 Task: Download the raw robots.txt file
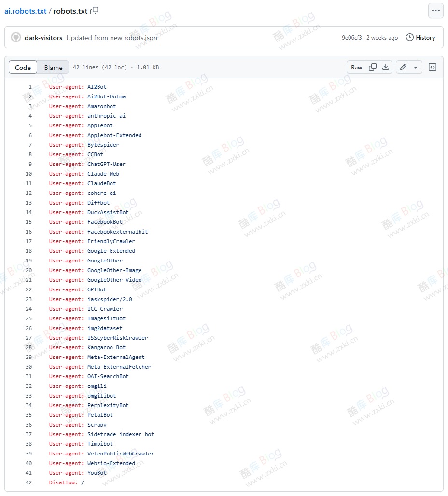click(386, 68)
